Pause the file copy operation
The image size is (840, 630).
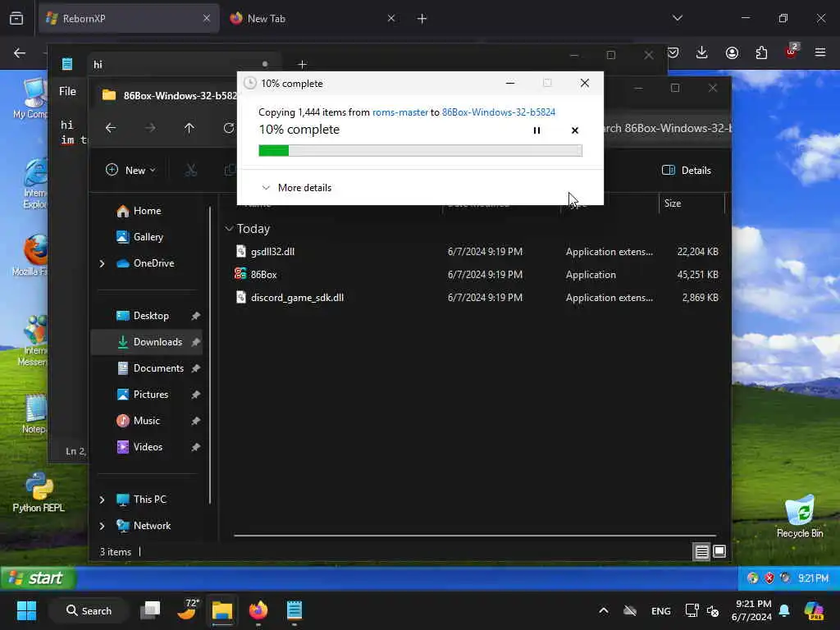coord(536,130)
